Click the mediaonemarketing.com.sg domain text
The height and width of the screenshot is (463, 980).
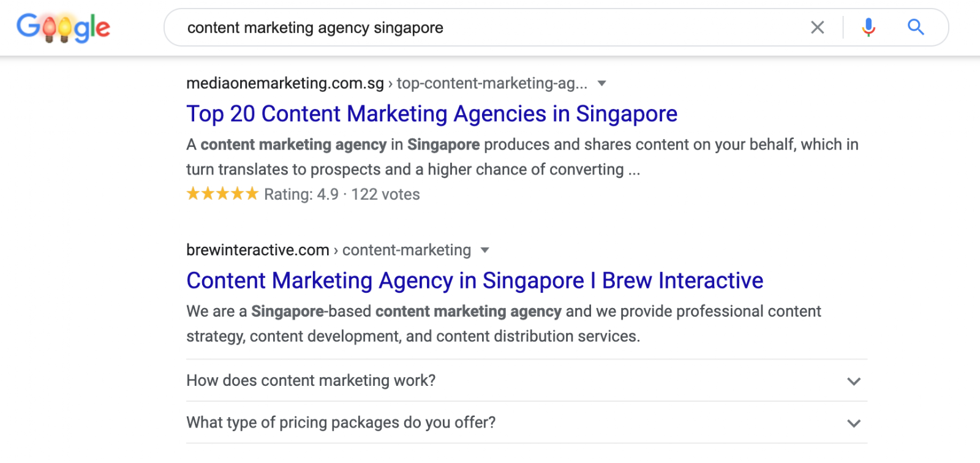tap(285, 83)
